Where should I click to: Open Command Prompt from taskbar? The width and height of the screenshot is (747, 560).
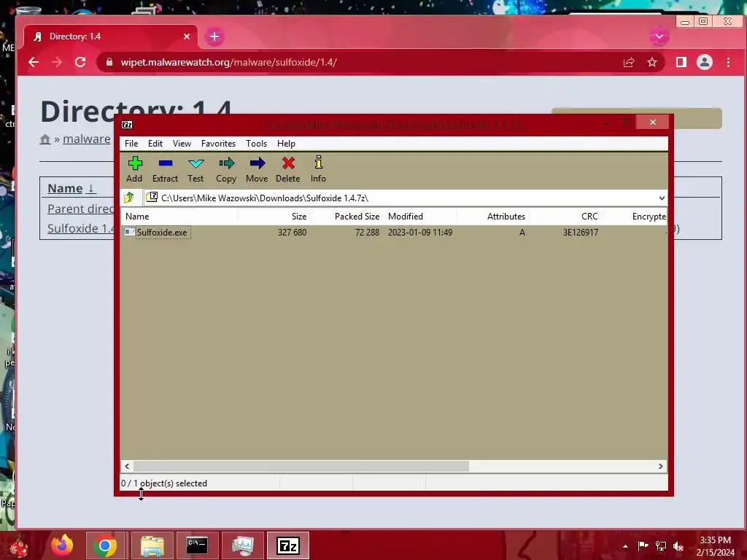point(197,545)
